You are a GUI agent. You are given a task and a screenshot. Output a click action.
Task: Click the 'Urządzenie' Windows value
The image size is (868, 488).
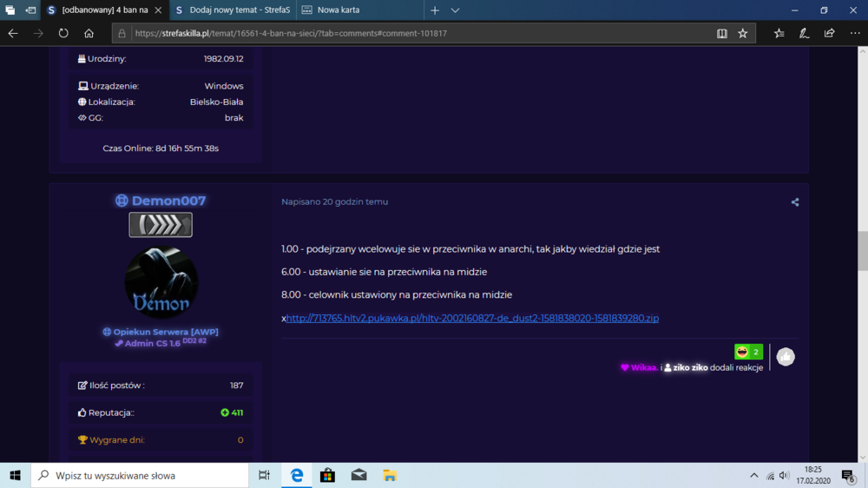pyautogui.click(x=224, y=86)
